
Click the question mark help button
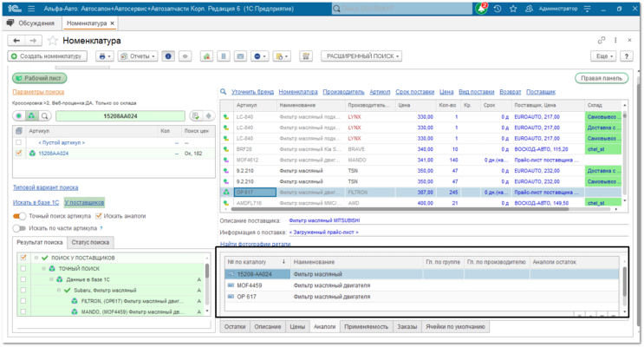click(627, 56)
